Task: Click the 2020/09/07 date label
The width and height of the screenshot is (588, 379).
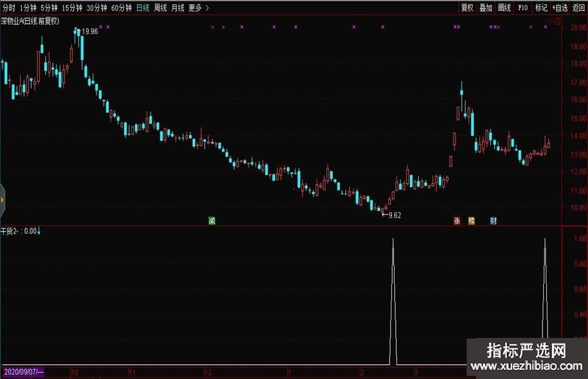Action: tap(24, 372)
